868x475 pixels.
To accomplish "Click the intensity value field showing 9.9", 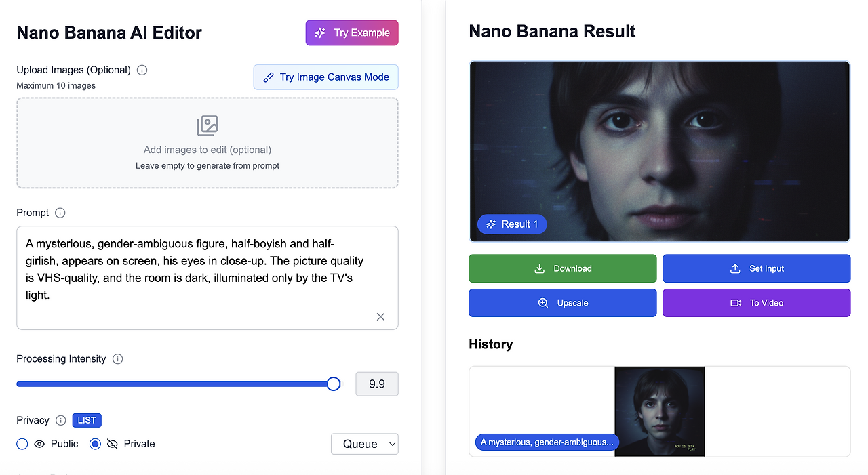I will click(376, 384).
